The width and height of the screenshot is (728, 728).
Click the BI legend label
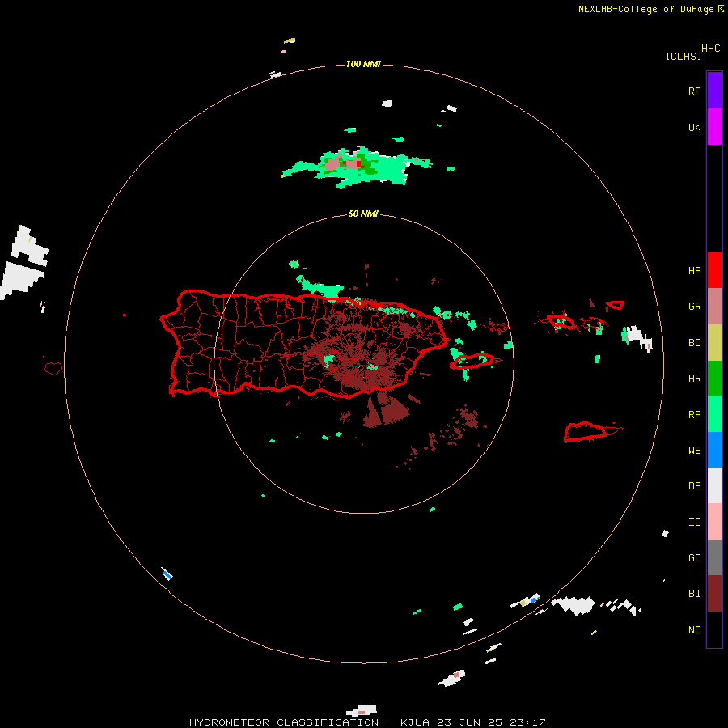(x=694, y=594)
